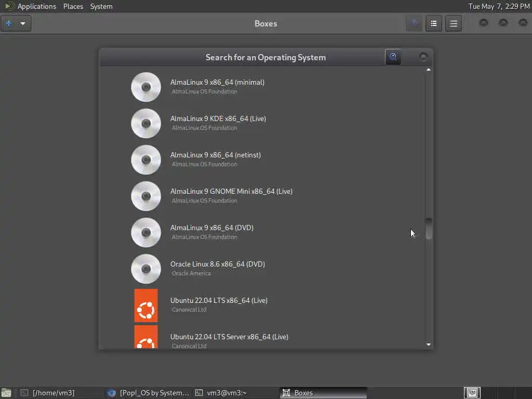The image size is (532, 399).
Task: Click the clock Tue May 7, 2:29 PM
Action: (x=499, y=6)
